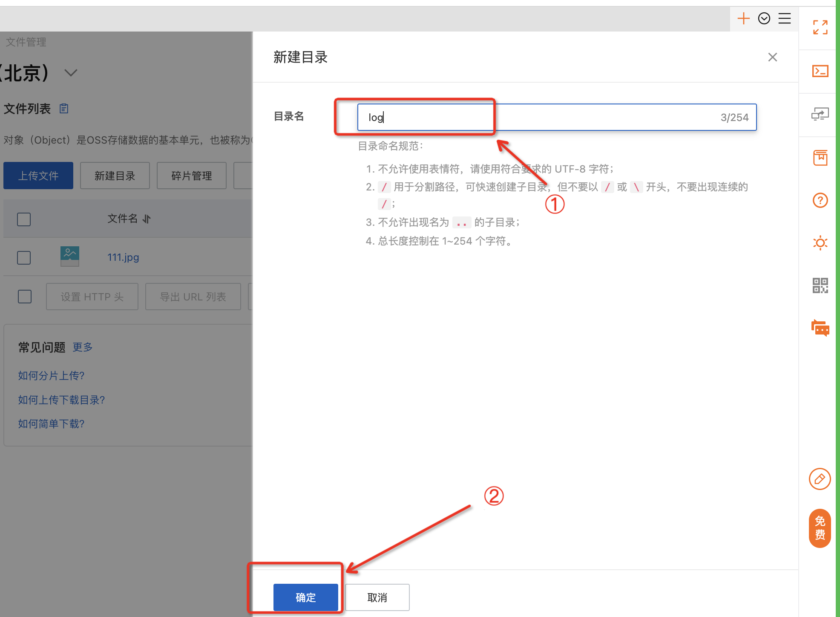Open the hamburger menu at top right

coord(785,18)
